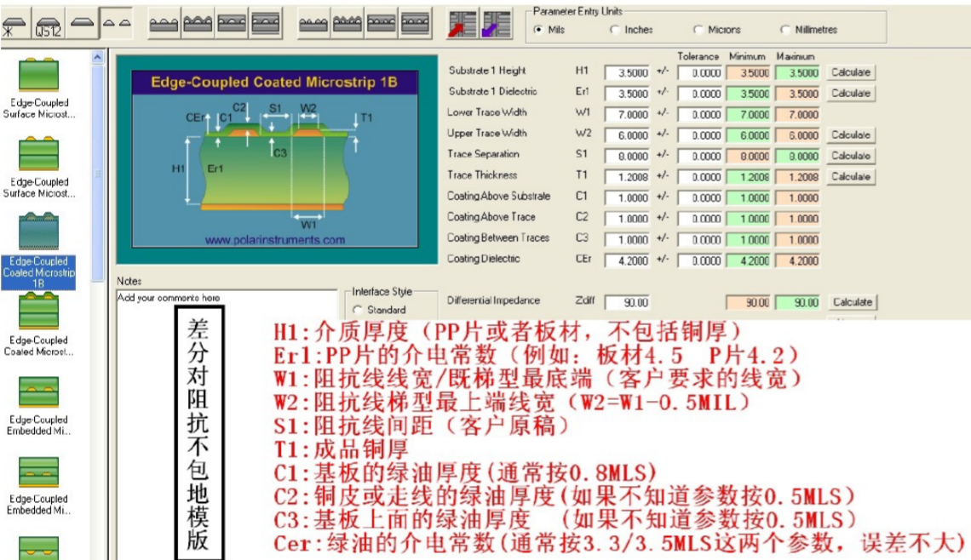Select two-substrate Edge-Coupled Embedded Microstrip structure
This screenshot has width=971, height=560.
(38, 485)
